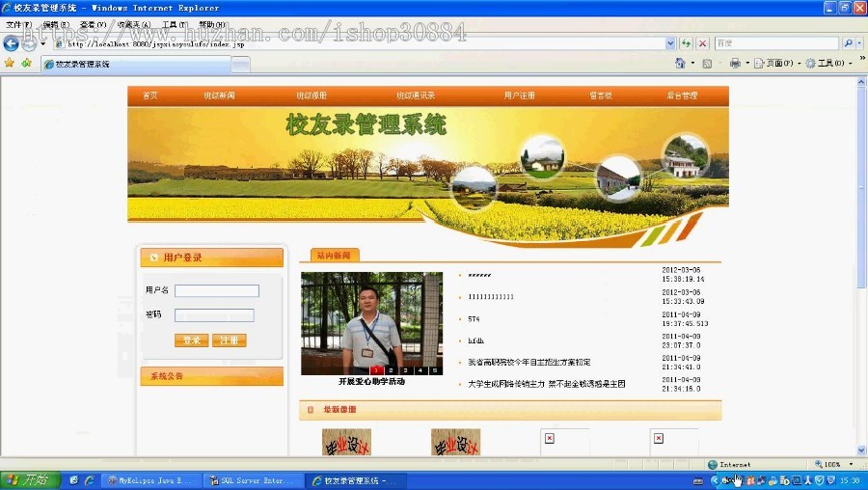Click slideshow page number 5
This screenshot has height=490, width=868.
435,369
